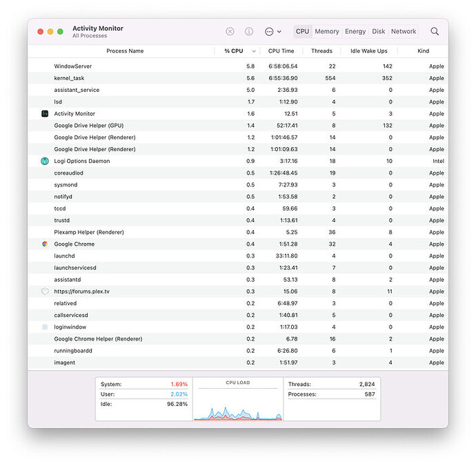The width and height of the screenshot is (476, 464).
Task: Select the relatived process row
Action: tap(238, 303)
